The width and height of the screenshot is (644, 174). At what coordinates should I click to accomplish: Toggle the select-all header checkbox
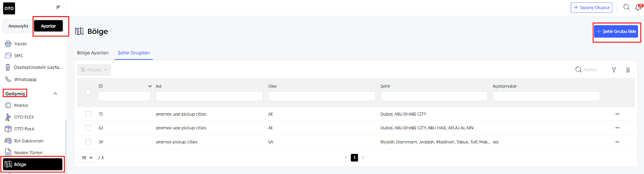88,92
